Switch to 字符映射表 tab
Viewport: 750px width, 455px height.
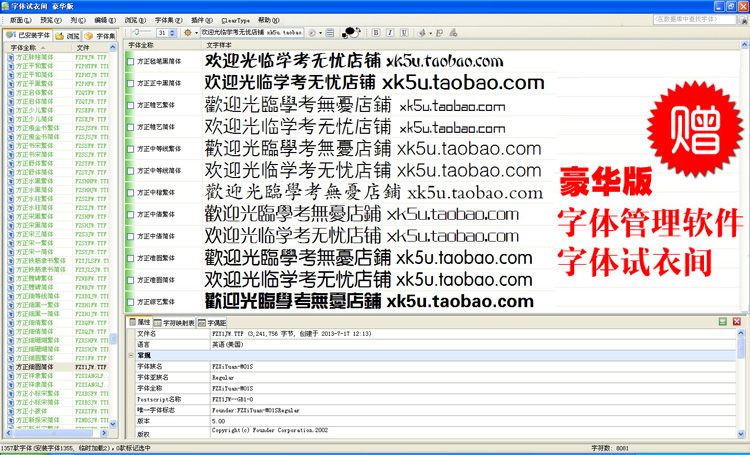(x=174, y=323)
